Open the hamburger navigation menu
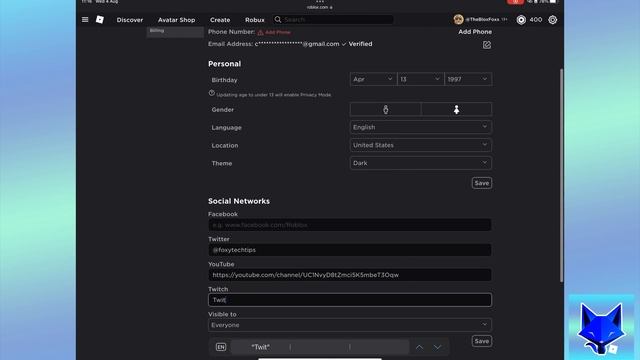Viewport: 640px width, 360px height. (85, 20)
